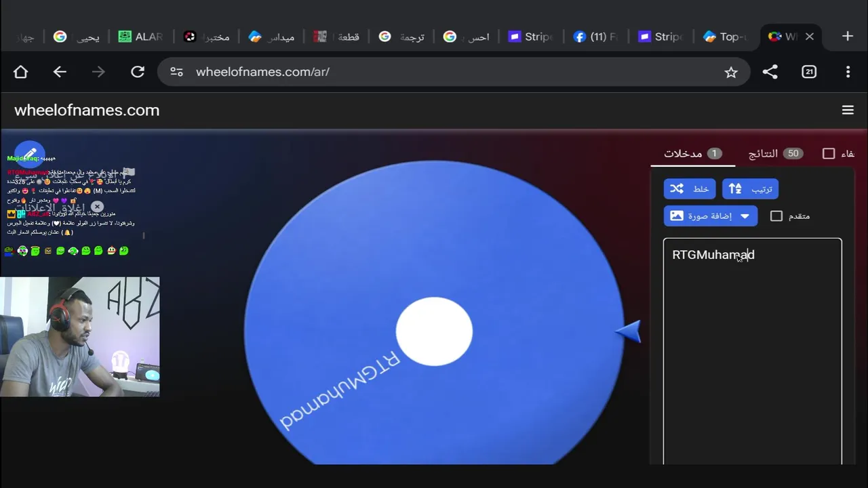
Task: Open the site hamburger menu
Action: coord(848,110)
